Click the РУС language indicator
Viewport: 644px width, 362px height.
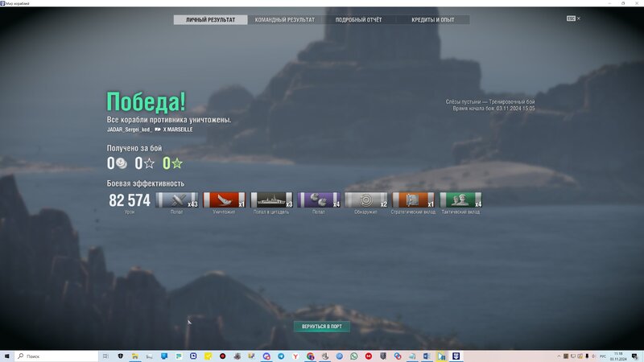602,356
